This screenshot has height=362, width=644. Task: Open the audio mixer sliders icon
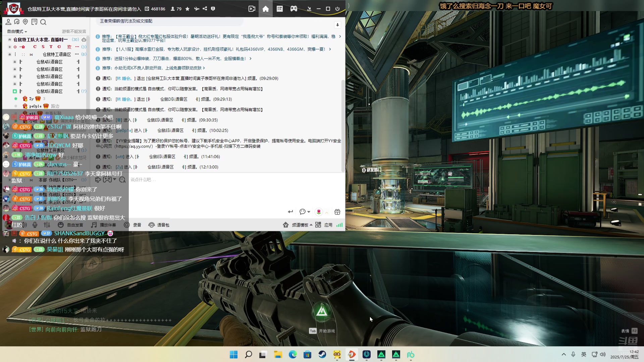[x=47, y=225]
